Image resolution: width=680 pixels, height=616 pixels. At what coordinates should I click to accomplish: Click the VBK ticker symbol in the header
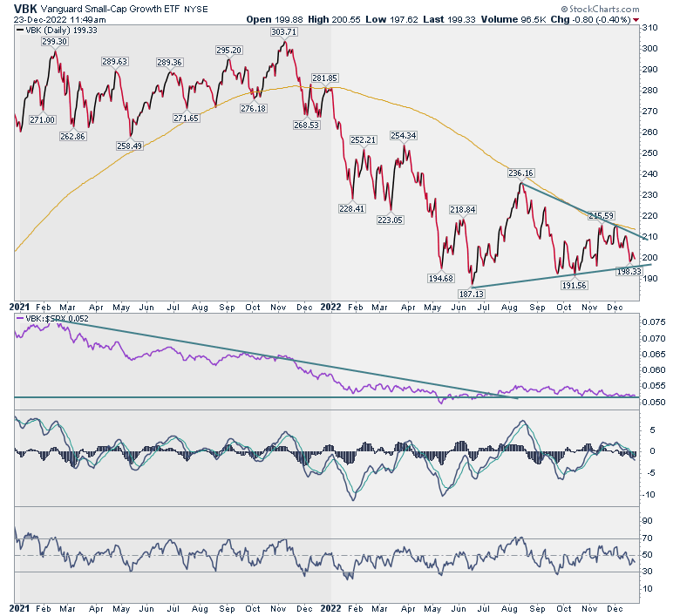[x=25, y=8]
